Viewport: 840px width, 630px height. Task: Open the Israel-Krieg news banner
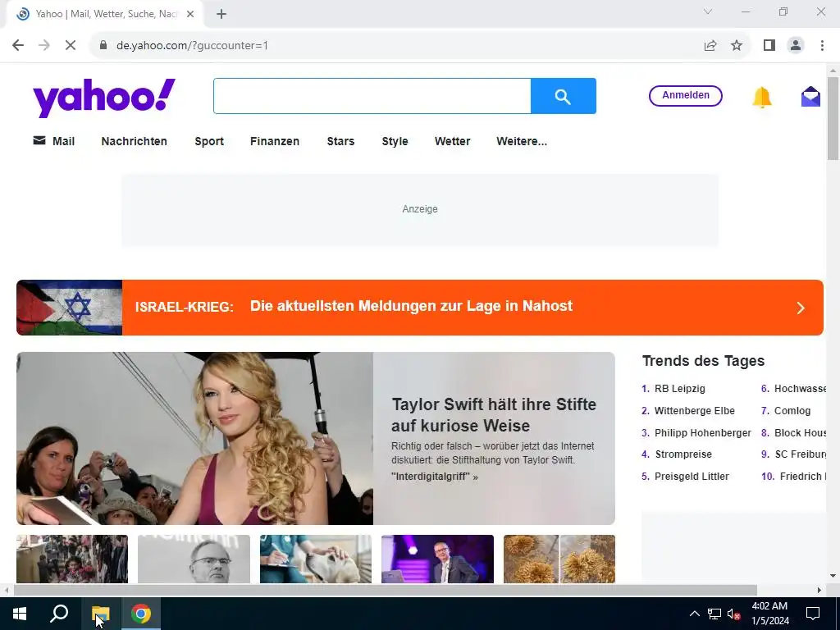(x=419, y=308)
